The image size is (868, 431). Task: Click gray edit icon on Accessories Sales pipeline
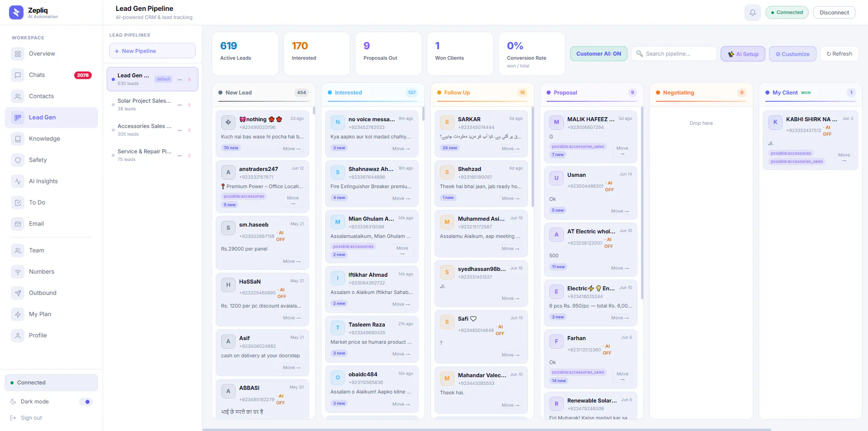point(179,130)
